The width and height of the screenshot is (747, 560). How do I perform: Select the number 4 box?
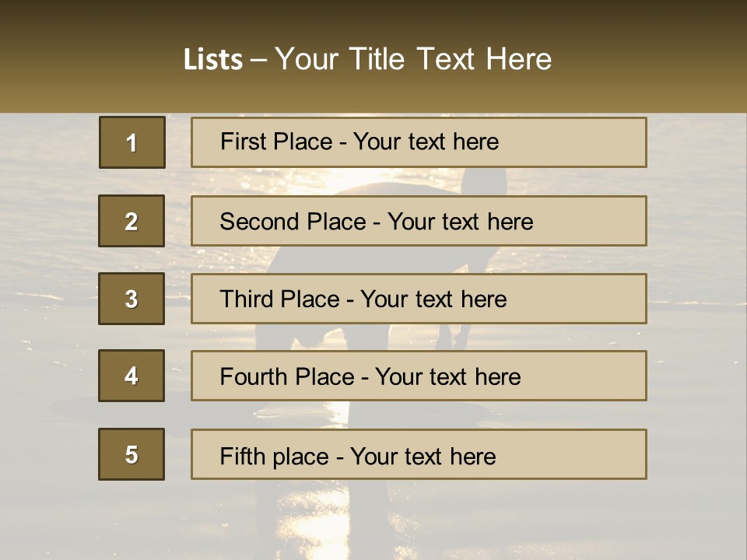pyautogui.click(x=132, y=376)
